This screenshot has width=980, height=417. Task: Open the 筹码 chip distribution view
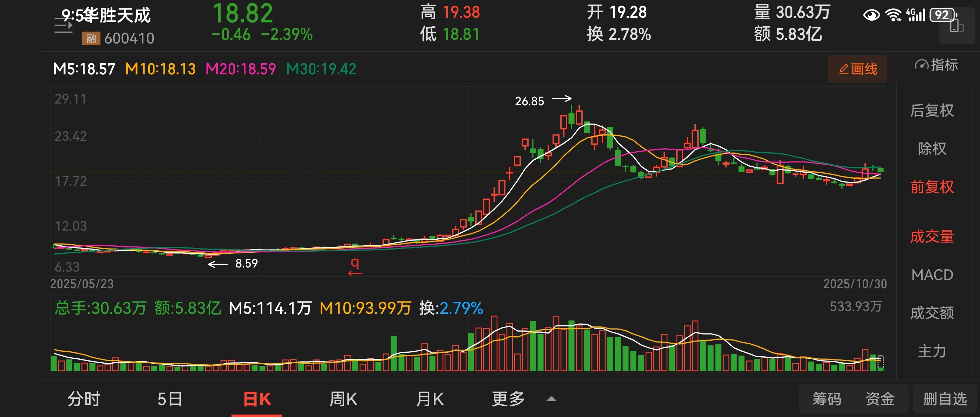(827, 399)
